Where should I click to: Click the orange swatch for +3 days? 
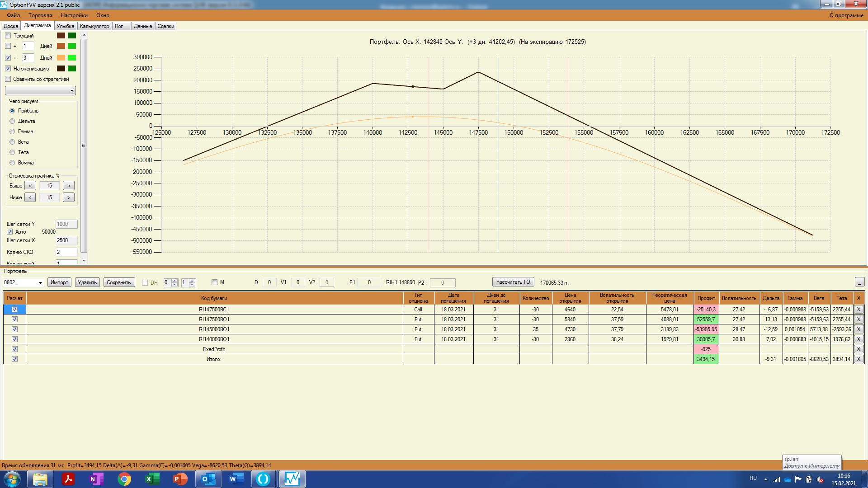(61, 58)
